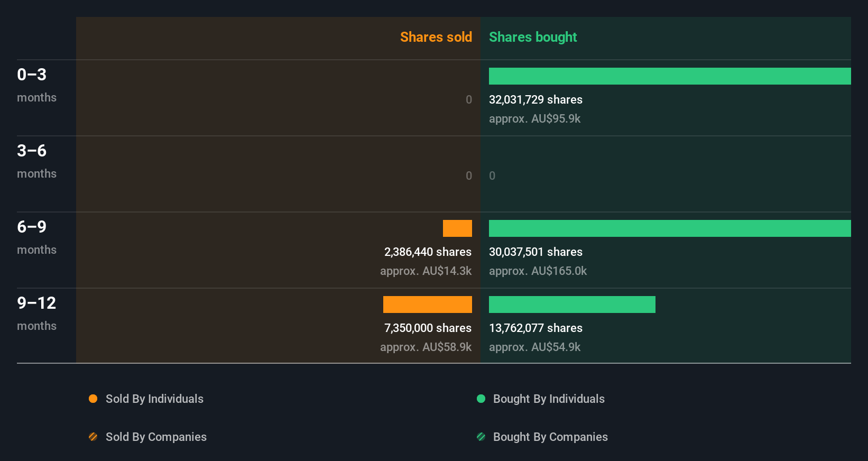Click the zero sold value in 3–6 months row
Screen dimensions: 868x461
click(x=469, y=176)
